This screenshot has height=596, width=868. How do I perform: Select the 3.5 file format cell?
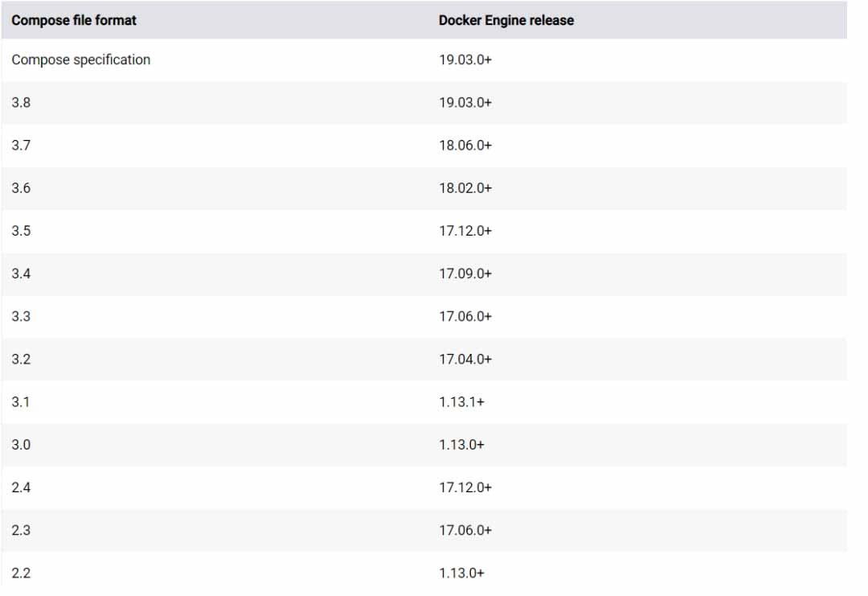[22, 231]
